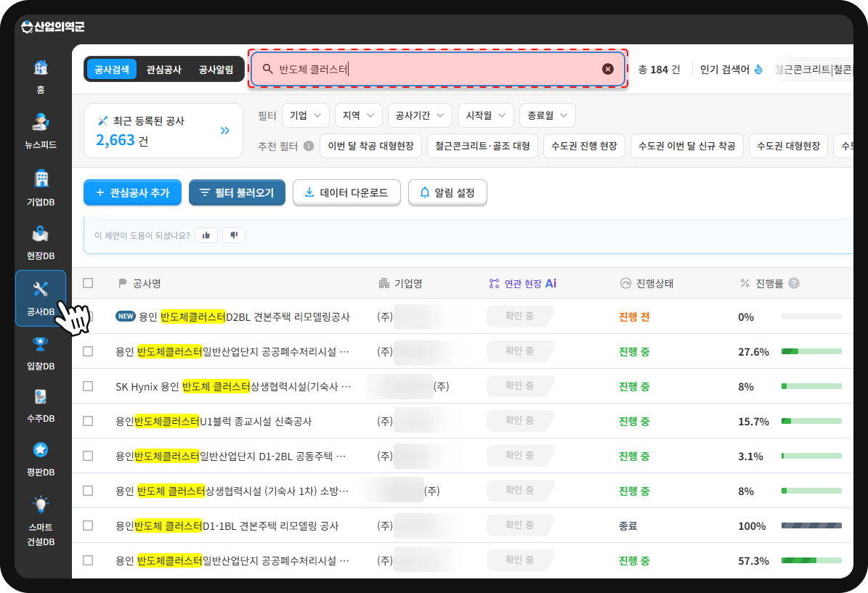Viewport: 868px width, 593px height.
Task: Check the 기숙사 1차 소방 row checkbox
Action: coord(88,491)
